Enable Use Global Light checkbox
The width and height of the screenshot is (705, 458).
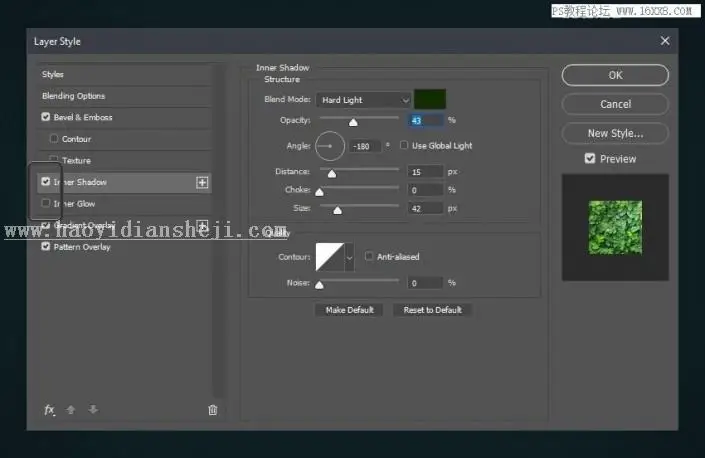(x=404, y=145)
